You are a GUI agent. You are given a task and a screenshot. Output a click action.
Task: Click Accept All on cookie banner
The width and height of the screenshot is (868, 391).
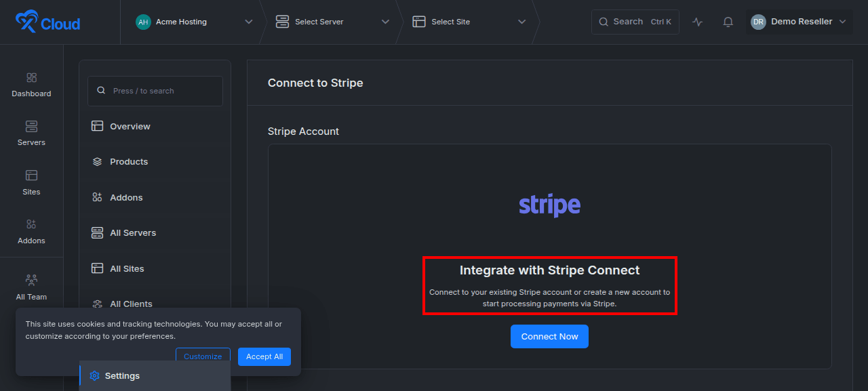[x=264, y=356]
